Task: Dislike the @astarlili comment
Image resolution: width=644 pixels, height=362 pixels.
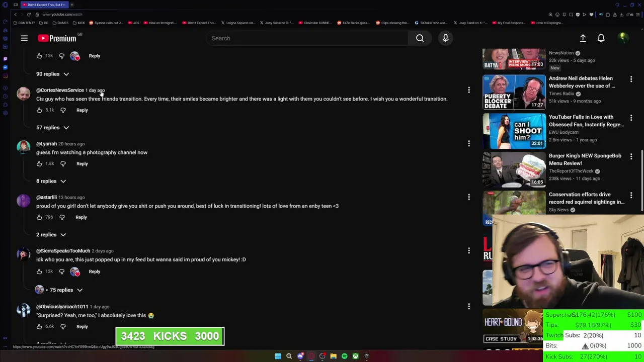Action: [x=62, y=217]
